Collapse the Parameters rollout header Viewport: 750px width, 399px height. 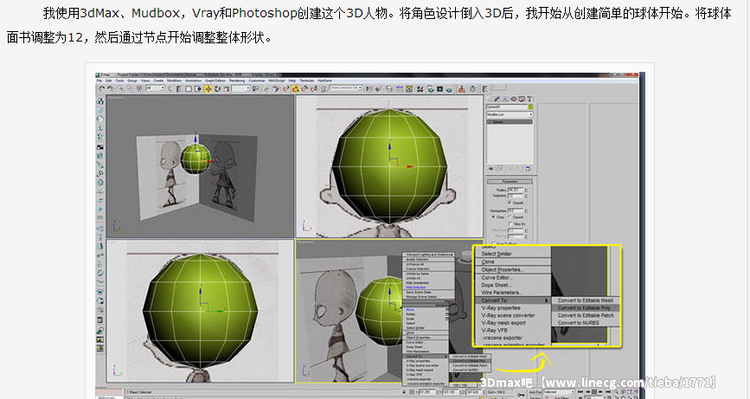click(x=509, y=181)
